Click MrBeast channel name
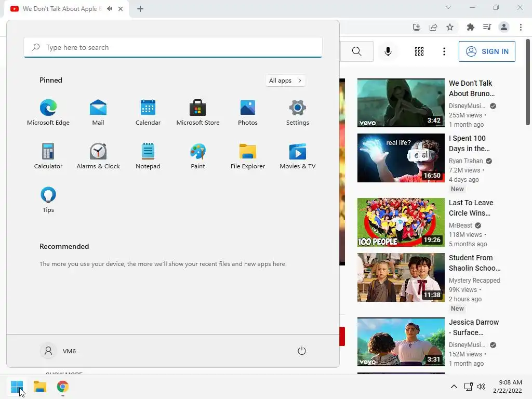 (460, 225)
